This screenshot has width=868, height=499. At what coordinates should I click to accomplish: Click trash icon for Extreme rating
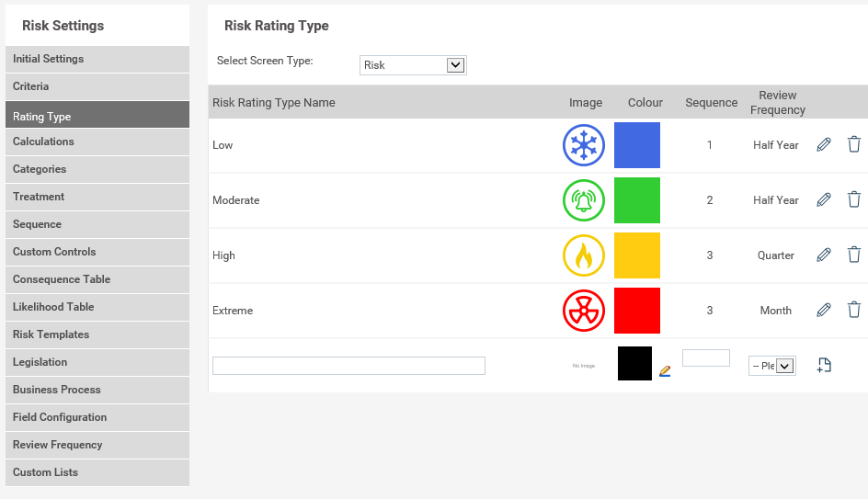pos(854,310)
